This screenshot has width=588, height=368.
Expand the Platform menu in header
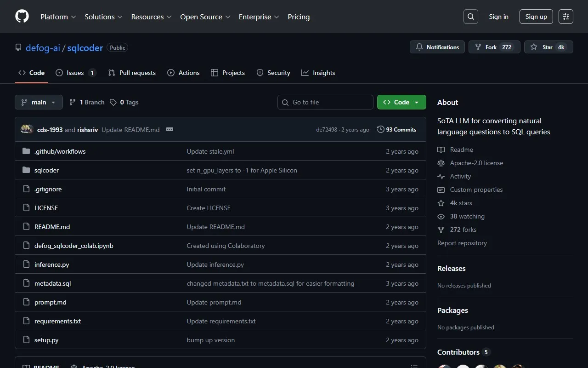tap(58, 17)
